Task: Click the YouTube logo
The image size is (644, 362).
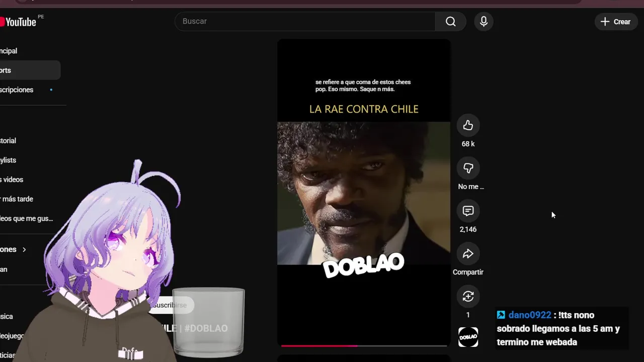Action: [x=18, y=22]
